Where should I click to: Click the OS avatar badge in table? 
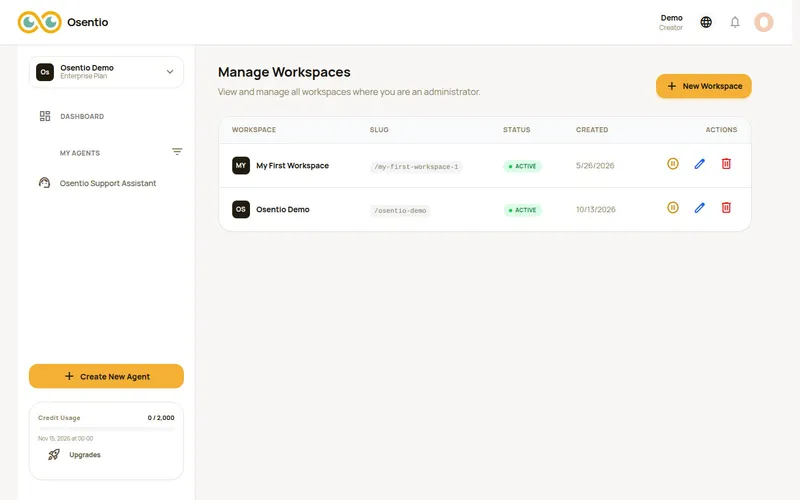[x=241, y=209]
